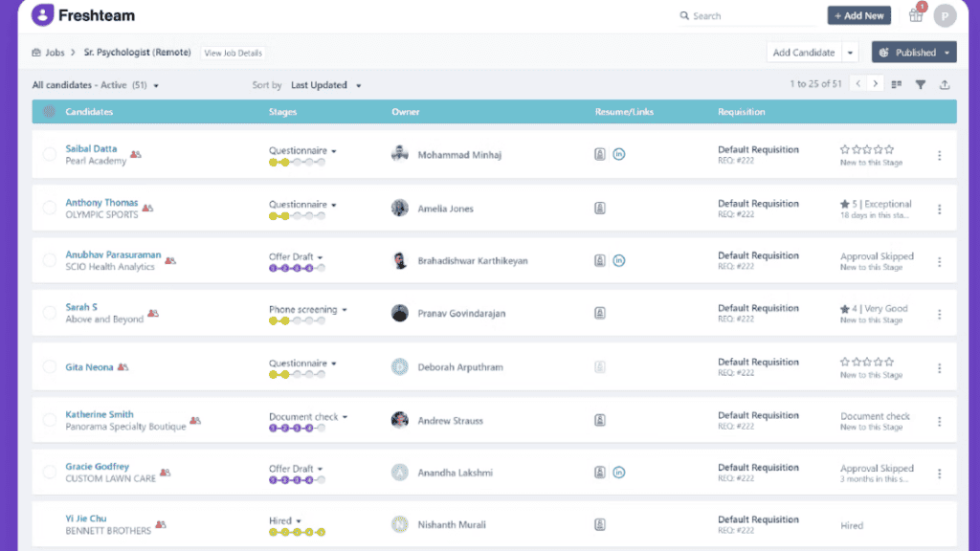This screenshot has height=551, width=980.
Task: Select all candidates header checkbox
Action: 49,112
